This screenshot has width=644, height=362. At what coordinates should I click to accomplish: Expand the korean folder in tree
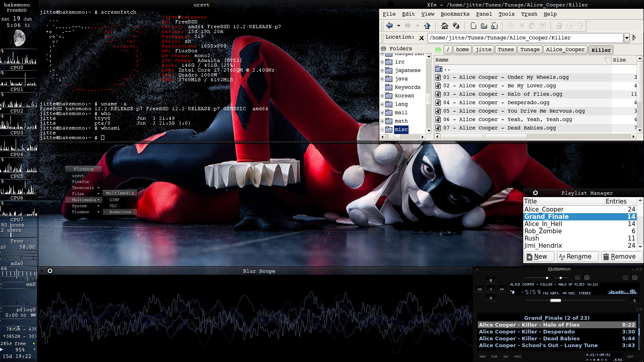[x=382, y=96]
